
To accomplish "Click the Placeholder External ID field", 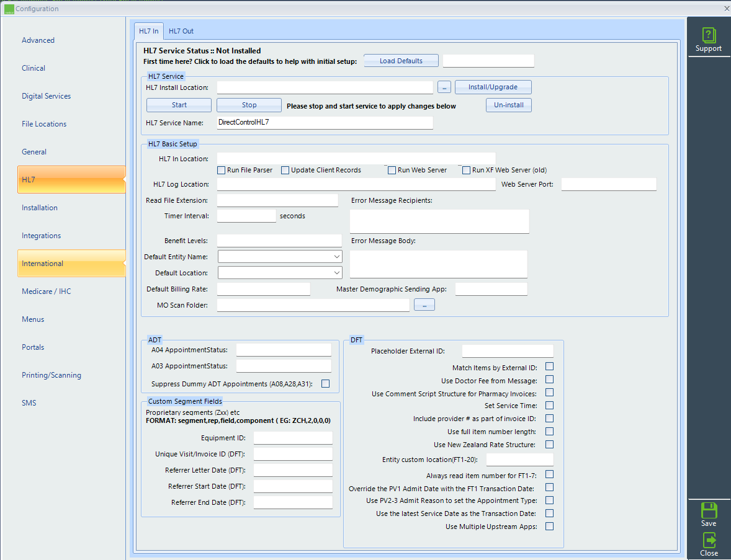I will click(x=508, y=351).
